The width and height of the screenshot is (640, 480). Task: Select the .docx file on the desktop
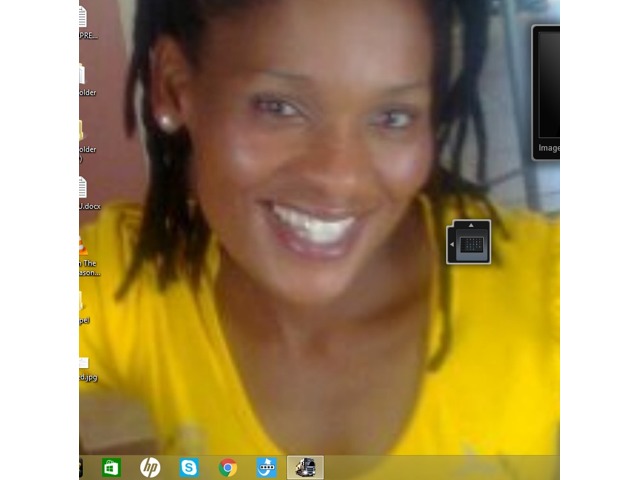coord(83,188)
